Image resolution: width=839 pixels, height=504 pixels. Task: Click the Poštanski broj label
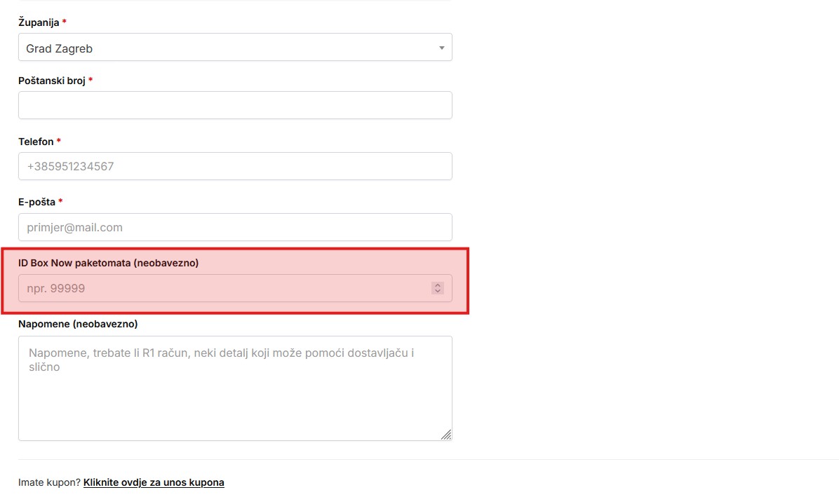coord(52,81)
